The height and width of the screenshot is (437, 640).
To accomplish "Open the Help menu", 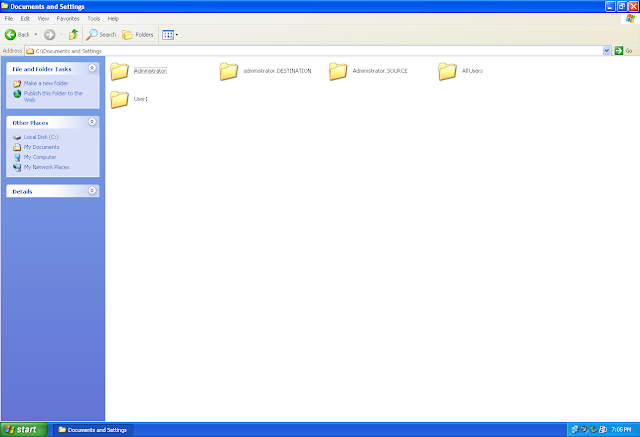I will click(x=113, y=18).
